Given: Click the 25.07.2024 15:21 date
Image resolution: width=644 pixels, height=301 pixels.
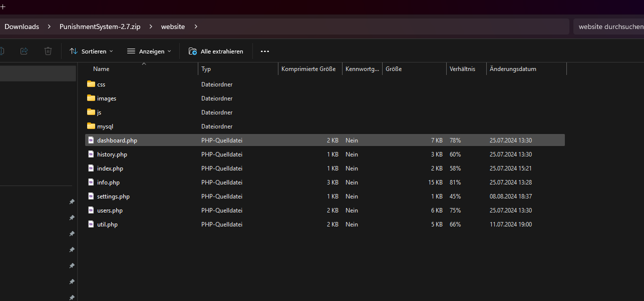Looking at the screenshot, I should coord(511,168).
